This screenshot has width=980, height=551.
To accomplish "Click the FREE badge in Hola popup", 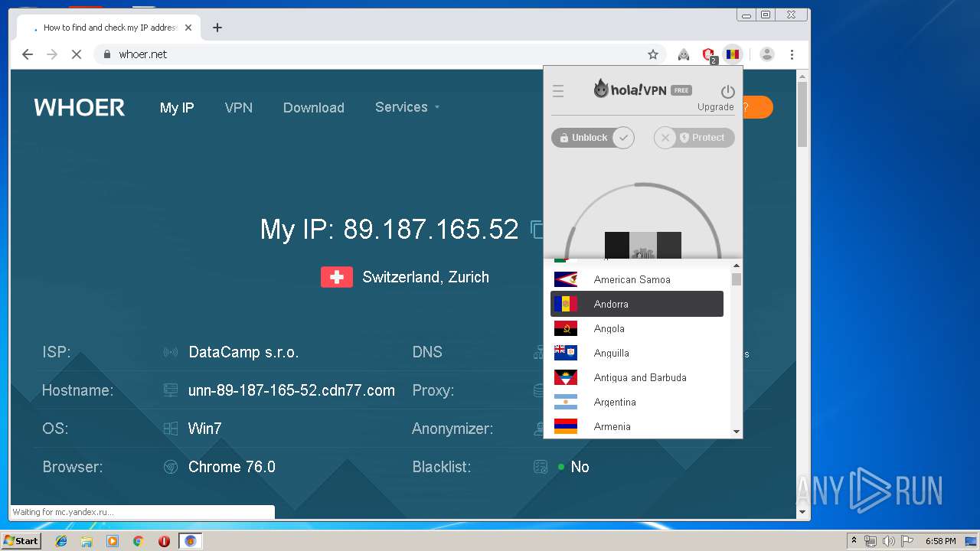I will click(x=681, y=90).
